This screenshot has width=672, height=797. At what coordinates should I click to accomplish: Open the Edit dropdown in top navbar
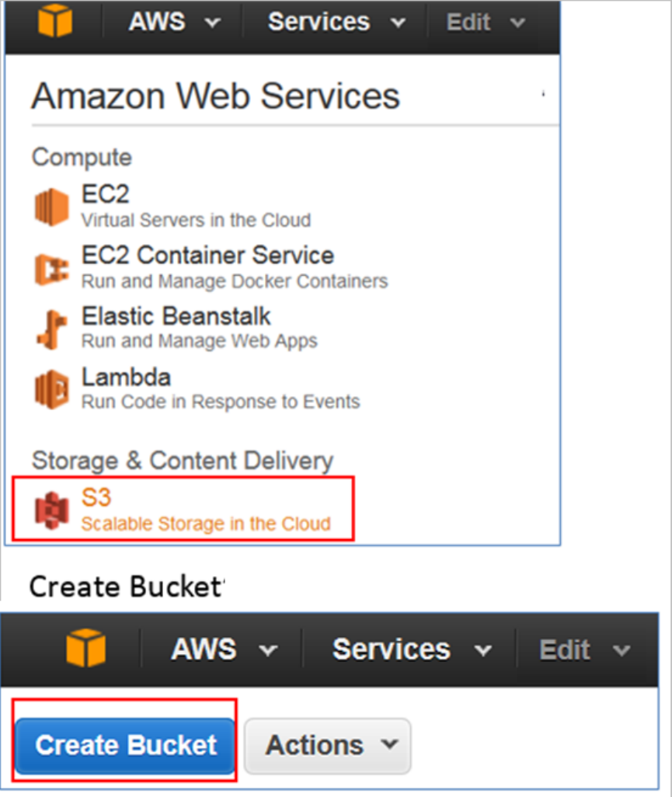coord(486,22)
